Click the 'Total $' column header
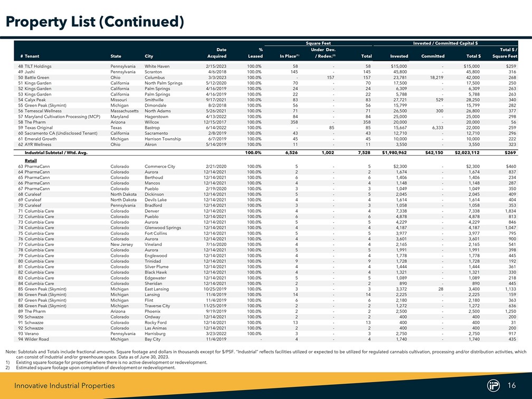This screenshot has width=532, height=399. [473, 56]
